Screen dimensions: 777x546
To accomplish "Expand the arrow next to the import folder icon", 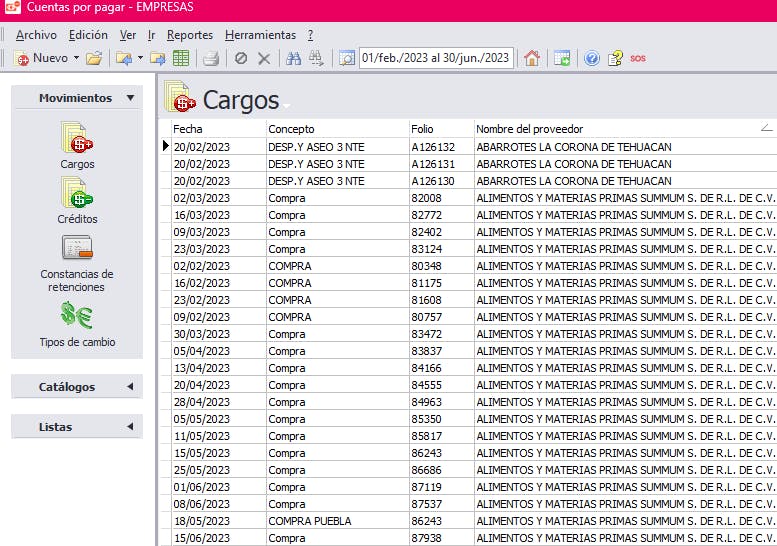I will pyautogui.click(x=140, y=58).
